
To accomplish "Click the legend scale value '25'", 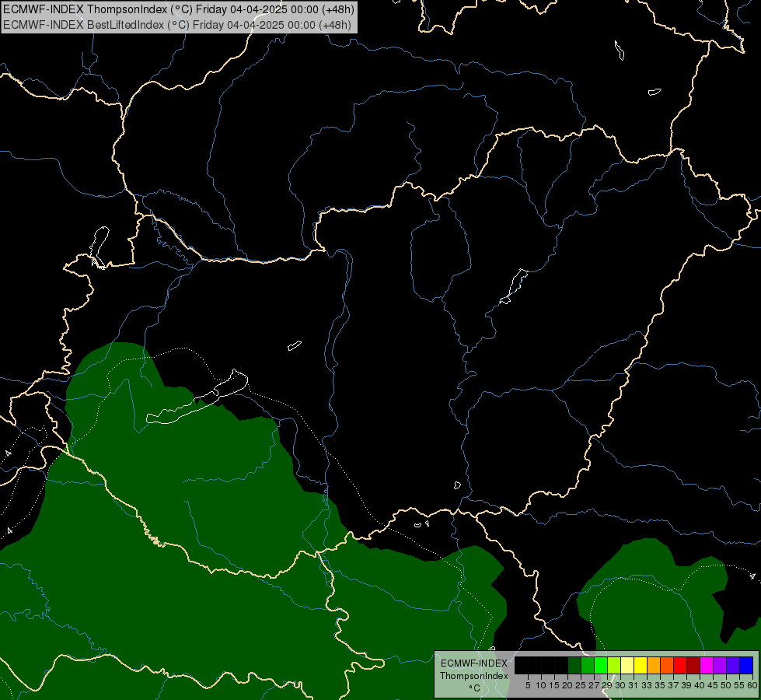I will pyautogui.click(x=581, y=685).
